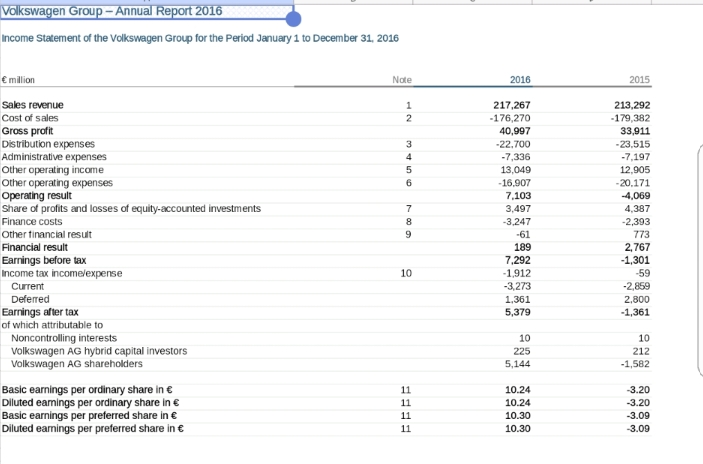Select the 'Sales revenue' row label
Image resolution: width=703 pixels, height=464 pixels.
pyautogui.click(x=33, y=105)
